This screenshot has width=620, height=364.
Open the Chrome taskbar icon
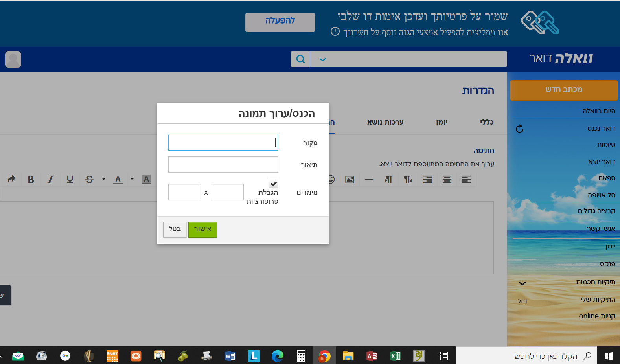pyautogui.click(x=324, y=356)
